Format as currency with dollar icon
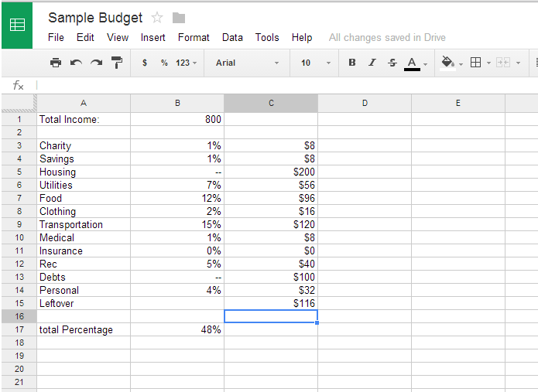538x392 pixels. pos(145,63)
